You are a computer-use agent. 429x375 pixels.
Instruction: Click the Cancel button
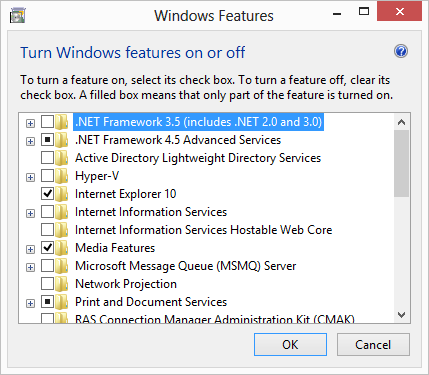[x=373, y=344]
